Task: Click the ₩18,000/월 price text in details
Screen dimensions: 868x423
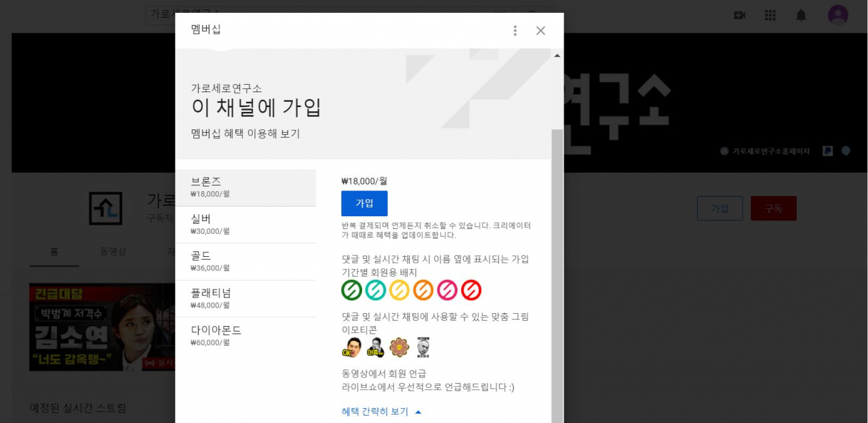Action: coord(364,181)
